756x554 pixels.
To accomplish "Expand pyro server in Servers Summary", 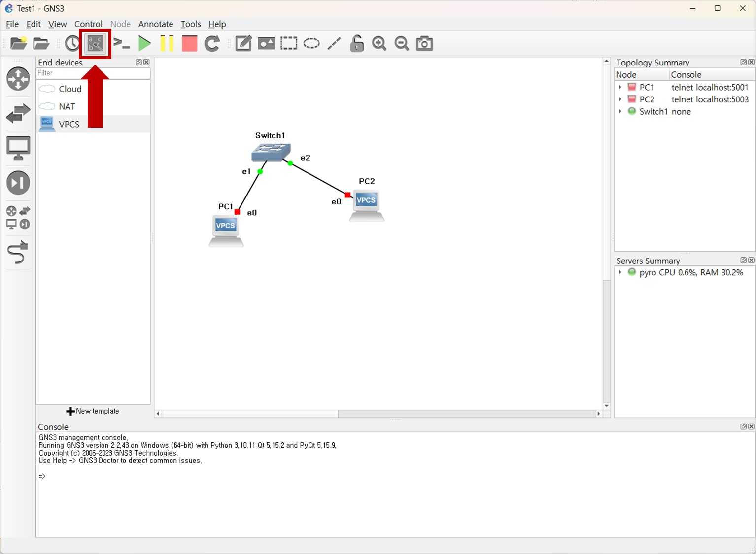I will (620, 272).
